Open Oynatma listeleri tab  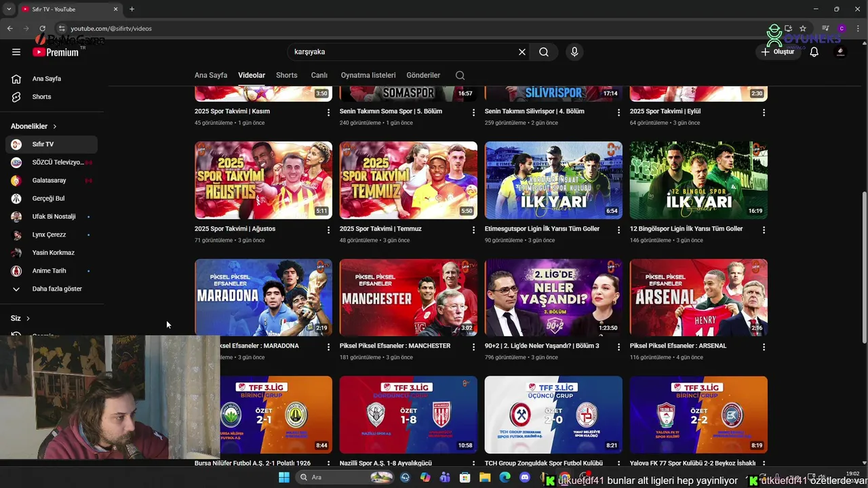tap(368, 75)
